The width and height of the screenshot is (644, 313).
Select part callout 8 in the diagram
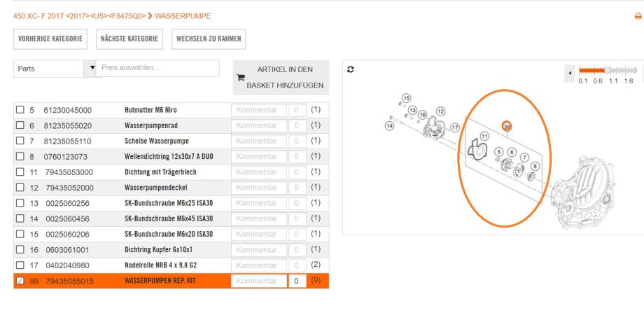(x=535, y=166)
